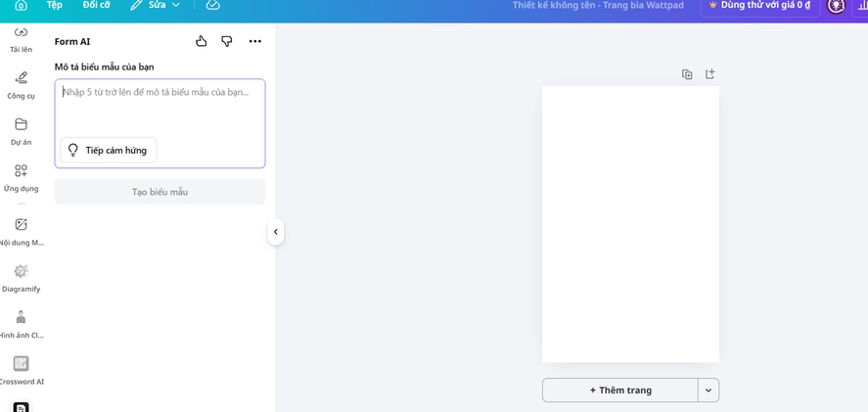Image resolution: width=868 pixels, height=412 pixels.
Task: Open the Tệp menu
Action: pos(54,5)
